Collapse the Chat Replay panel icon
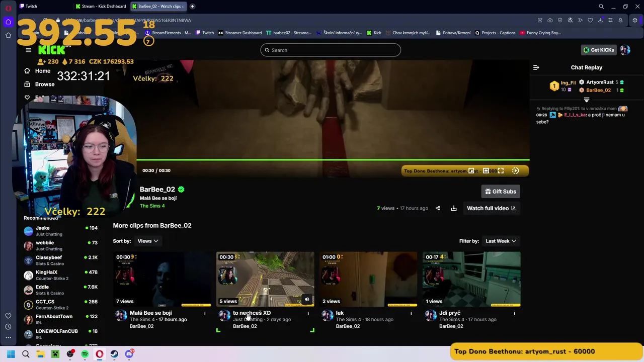 click(536, 67)
